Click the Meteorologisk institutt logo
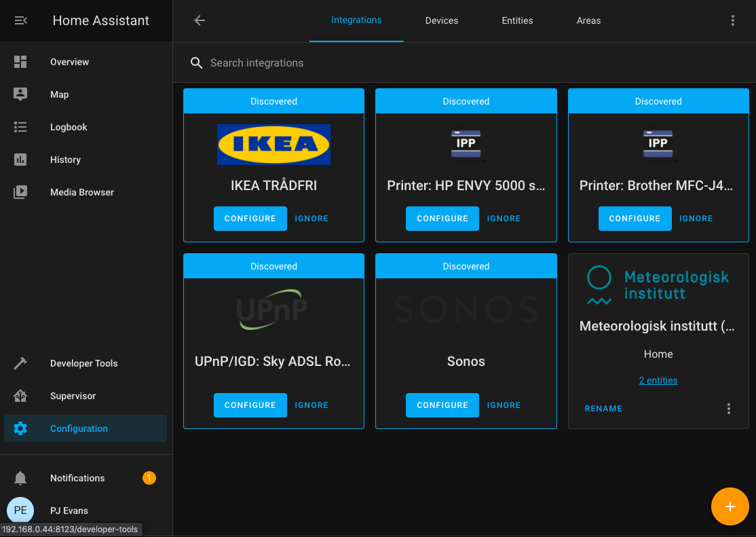This screenshot has width=756, height=537. click(x=658, y=285)
